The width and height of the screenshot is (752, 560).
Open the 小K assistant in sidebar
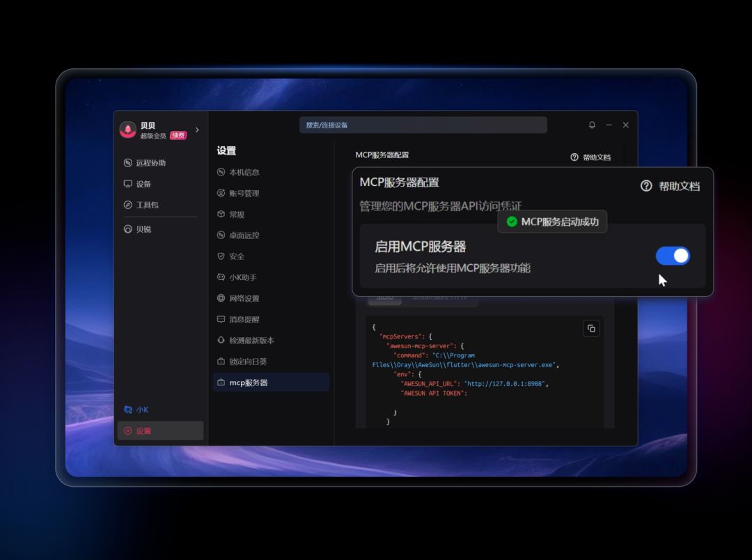click(136, 410)
